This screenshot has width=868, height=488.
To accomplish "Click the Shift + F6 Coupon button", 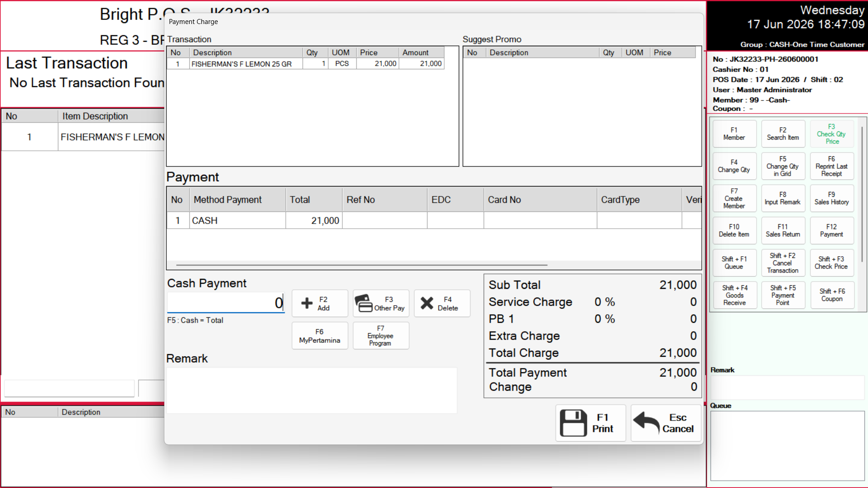I will pos(831,295).
